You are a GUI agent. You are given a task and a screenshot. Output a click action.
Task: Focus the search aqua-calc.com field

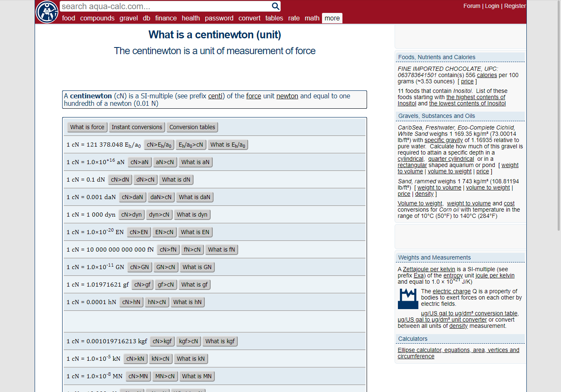click(166, 6)
